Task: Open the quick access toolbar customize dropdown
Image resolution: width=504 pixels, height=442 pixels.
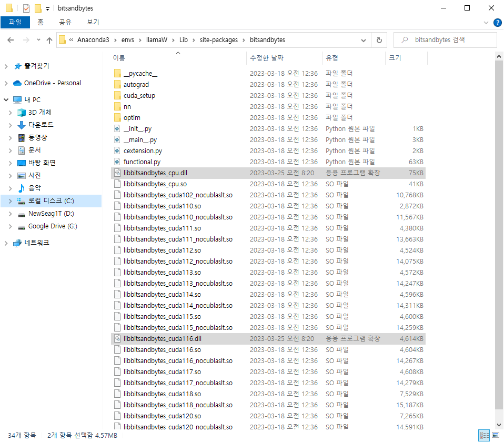Action: (x=47, y=8)
